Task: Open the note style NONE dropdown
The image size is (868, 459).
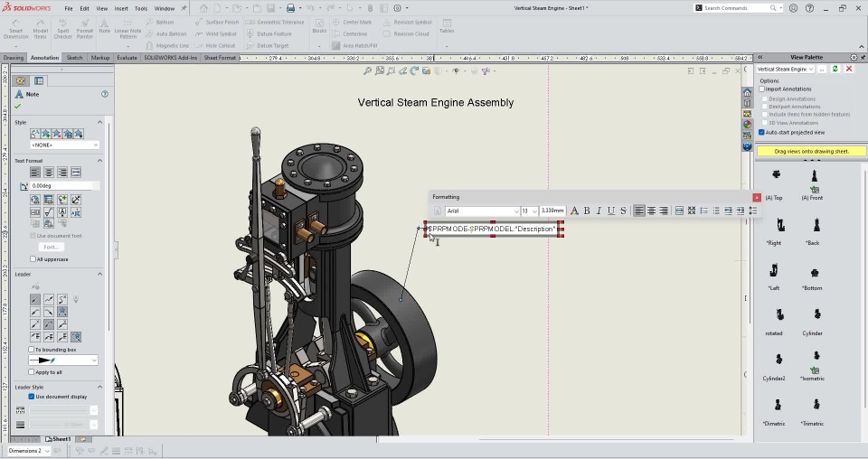Action: [65, 145]
